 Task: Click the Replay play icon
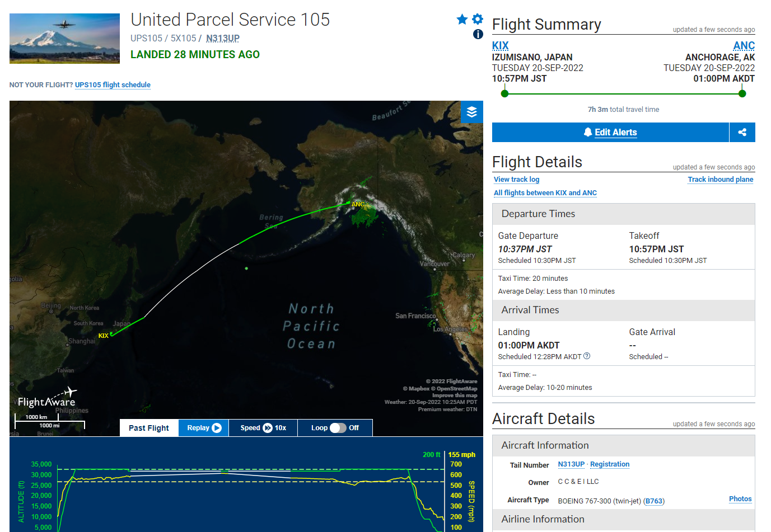[x=217, y=428]
